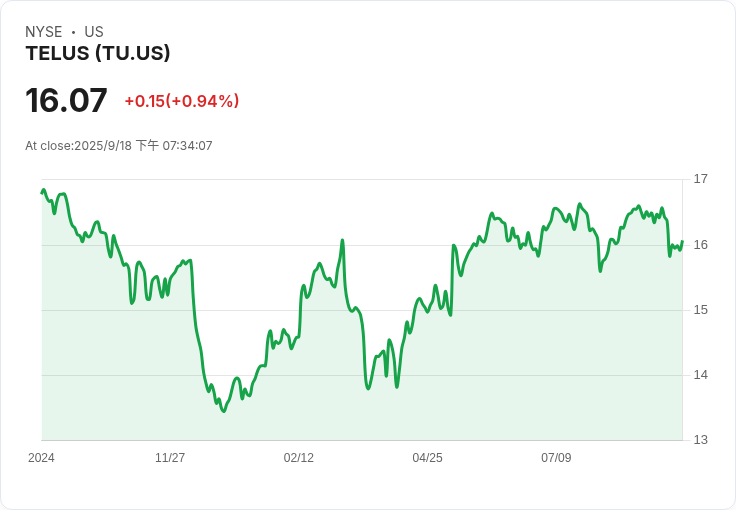The width and height of the screenshot is (736, 510).
Task: Click the 13 y-axis label
Action: click(700, 440)
